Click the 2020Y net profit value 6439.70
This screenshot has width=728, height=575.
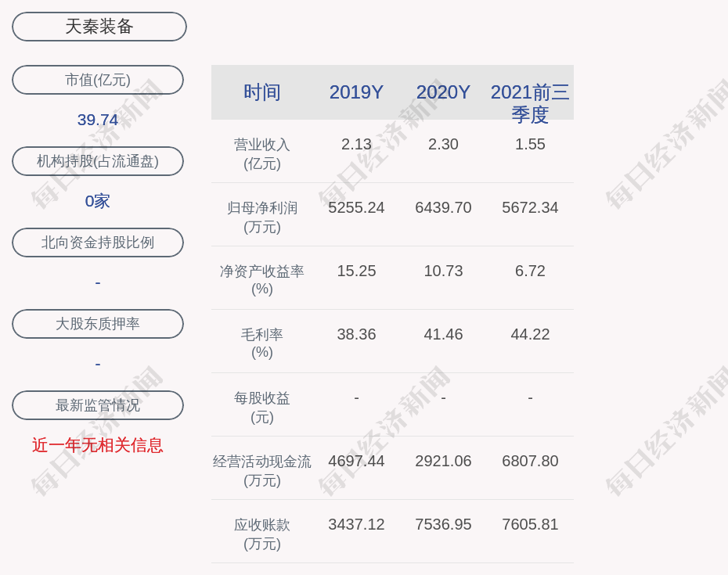[443, 207]
